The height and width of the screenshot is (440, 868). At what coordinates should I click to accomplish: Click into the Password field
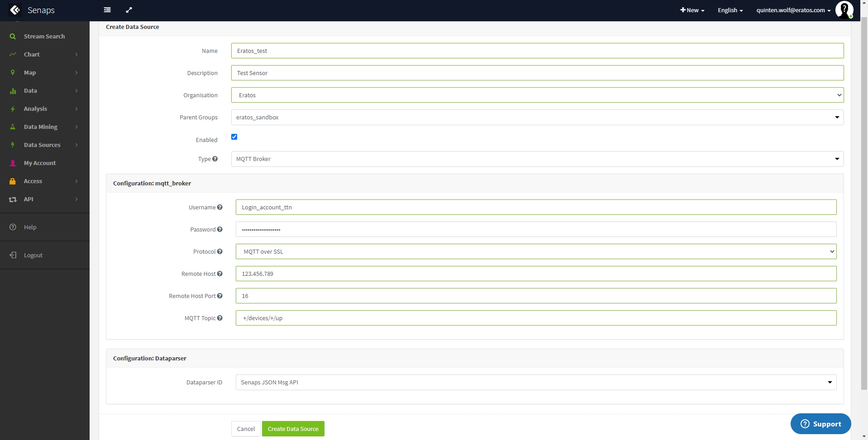tap(536, 229)
